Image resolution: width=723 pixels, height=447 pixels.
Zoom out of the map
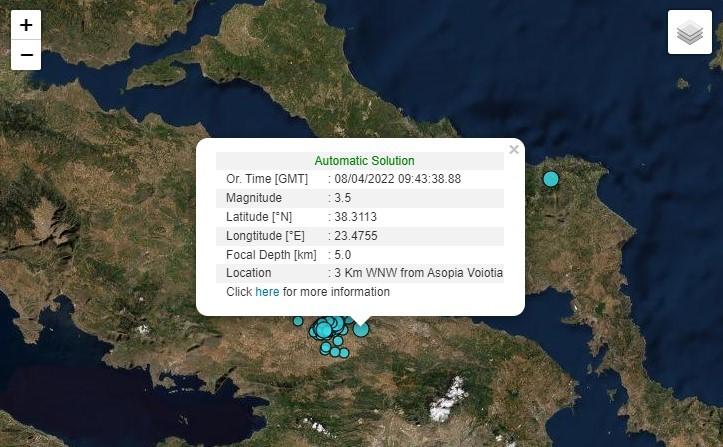pyautogui.click(x=26, y=55)
